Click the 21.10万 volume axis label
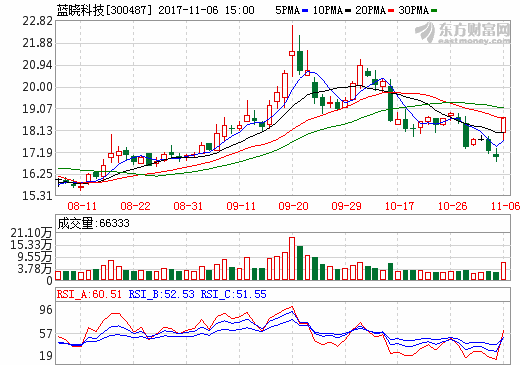 (31, 232)
